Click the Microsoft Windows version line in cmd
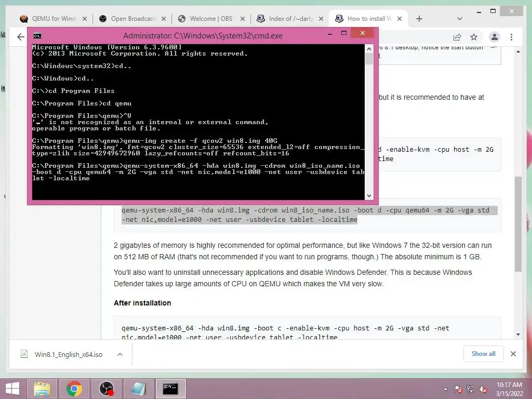 (107, 47)
